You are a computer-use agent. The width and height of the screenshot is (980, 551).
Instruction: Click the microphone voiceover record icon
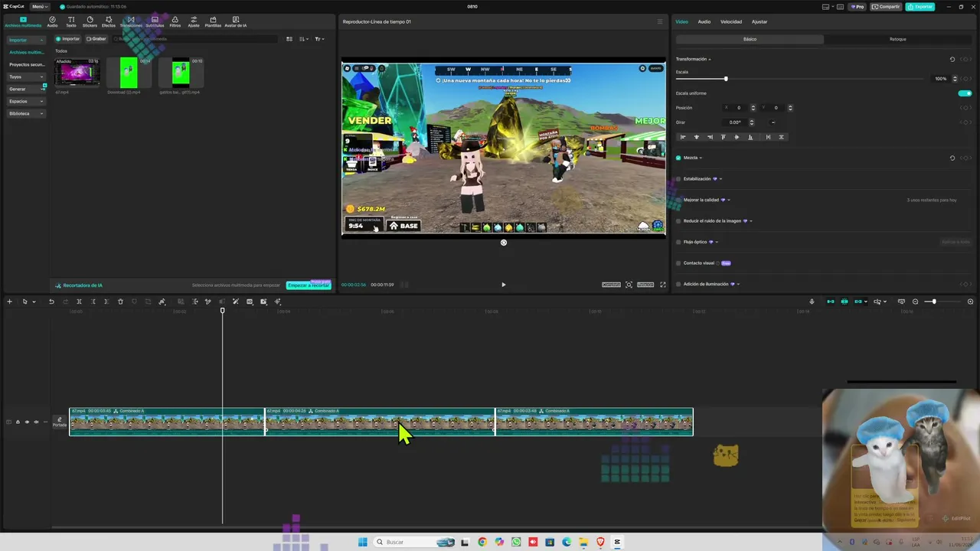pos(812,302)
